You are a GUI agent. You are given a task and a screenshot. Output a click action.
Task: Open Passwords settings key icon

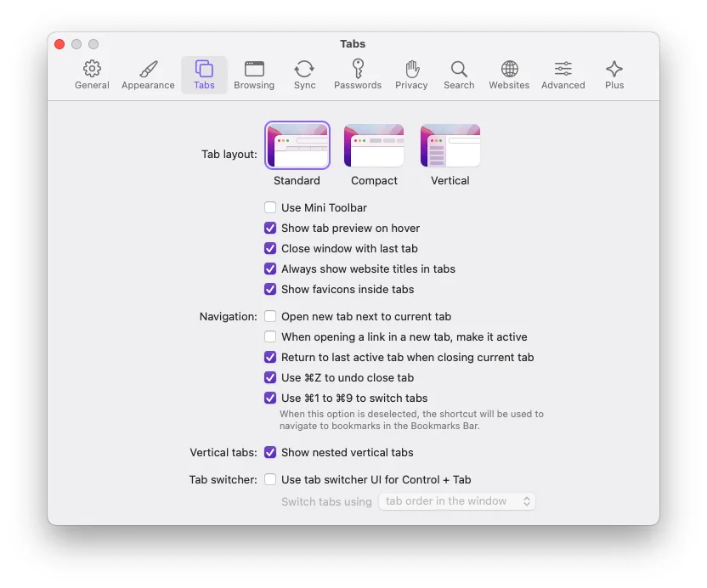358,70
